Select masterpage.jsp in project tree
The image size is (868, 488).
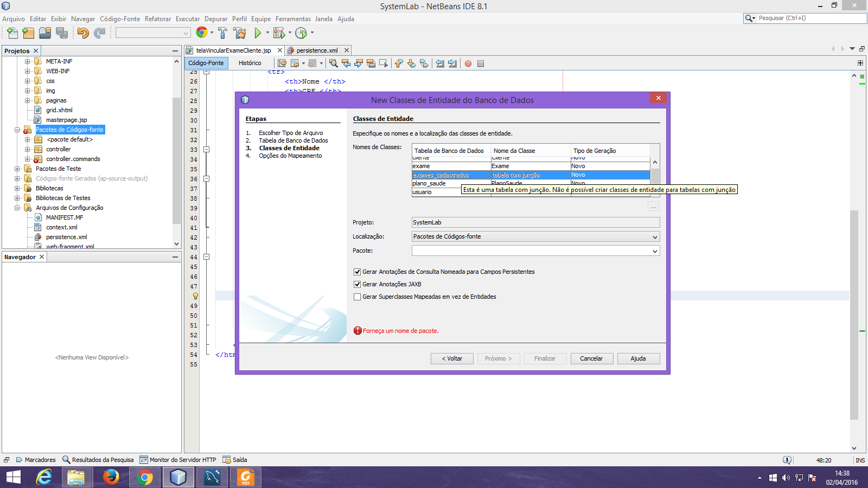(x=66, y=120)
